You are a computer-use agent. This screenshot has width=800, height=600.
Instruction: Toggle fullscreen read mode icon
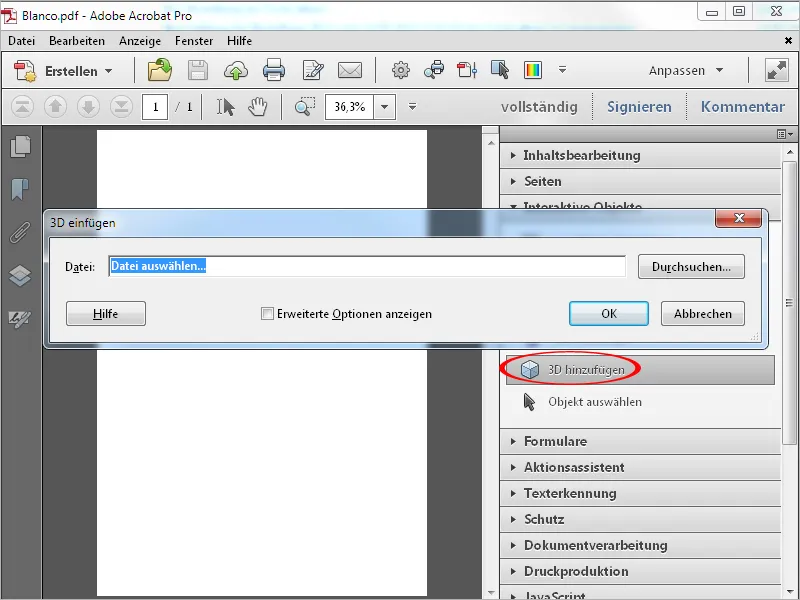[x=777, y=70]
